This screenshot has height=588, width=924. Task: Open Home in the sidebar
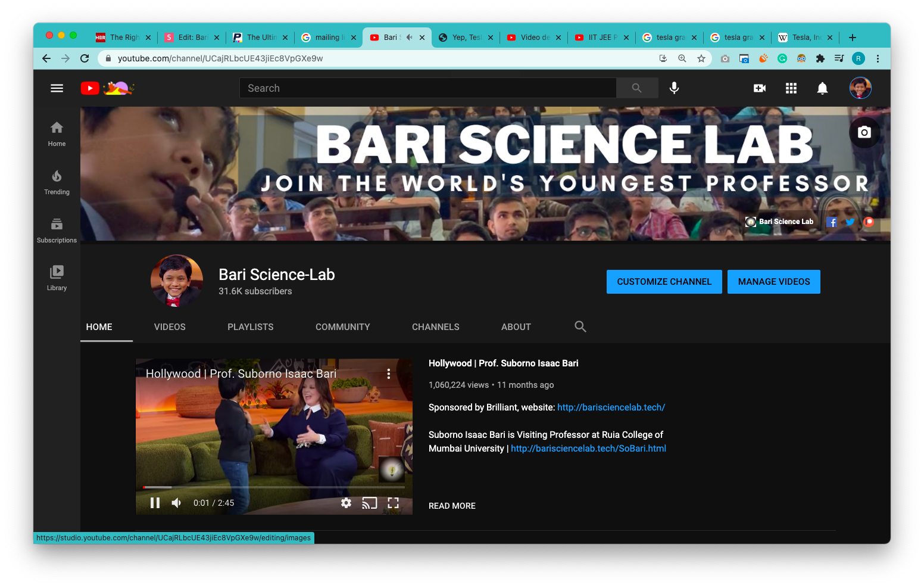click(57, 134)
